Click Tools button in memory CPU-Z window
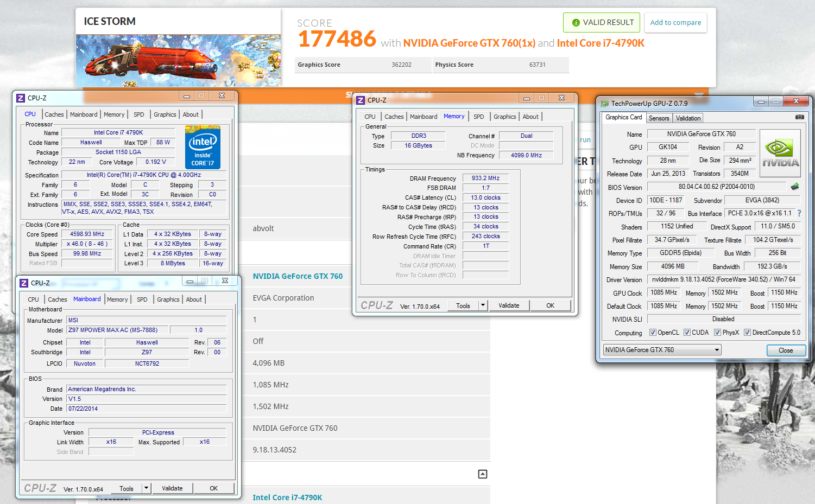815x504 pixels. pyautogui.click(x=463, y=305)
